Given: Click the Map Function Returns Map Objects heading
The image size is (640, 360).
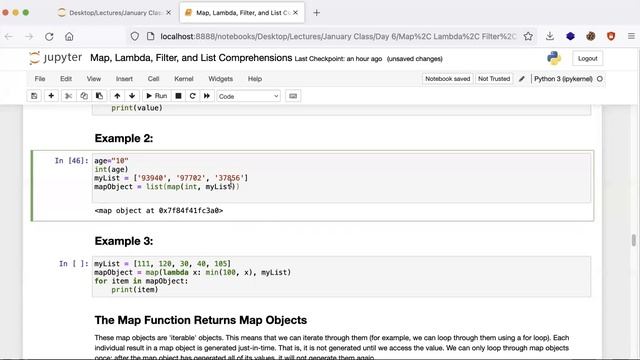Looking at the screenshot, I should click(x=201, y=320).
